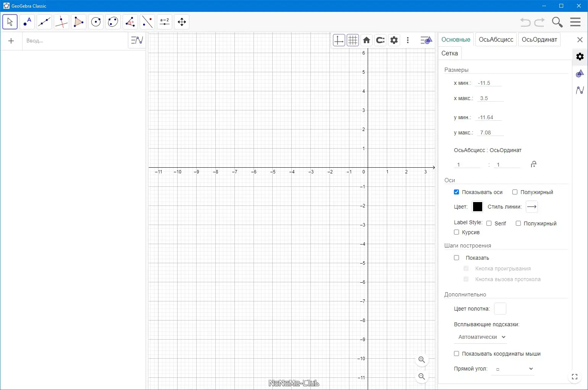Select the Slider a=2 tool
The height and width of the screenshot is (390, 588).
[x=165, y=22]
